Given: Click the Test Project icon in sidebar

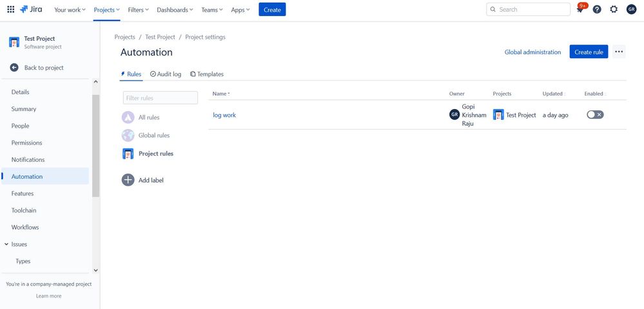Looking at the screenshot, I should (14, 43).
